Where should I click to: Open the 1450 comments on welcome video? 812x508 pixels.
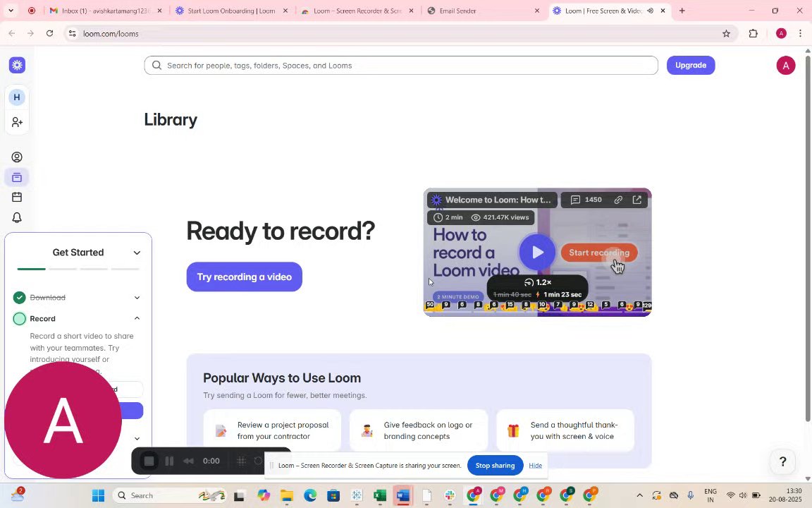[x=586, y=200]
